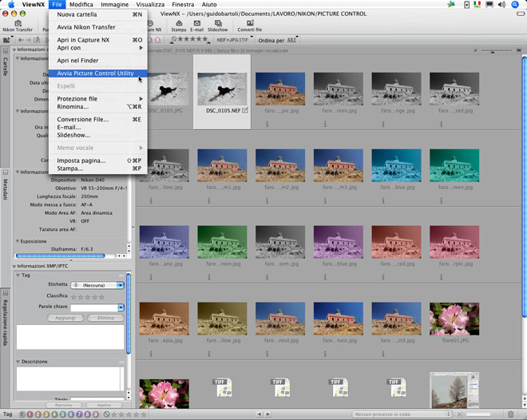
Task: Click the info icon under faro...rple.jpg
Action: 441,277
